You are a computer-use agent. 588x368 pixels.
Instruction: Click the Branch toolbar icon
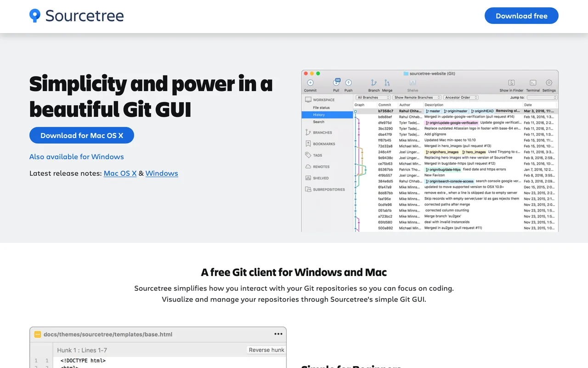pos(374,83)
